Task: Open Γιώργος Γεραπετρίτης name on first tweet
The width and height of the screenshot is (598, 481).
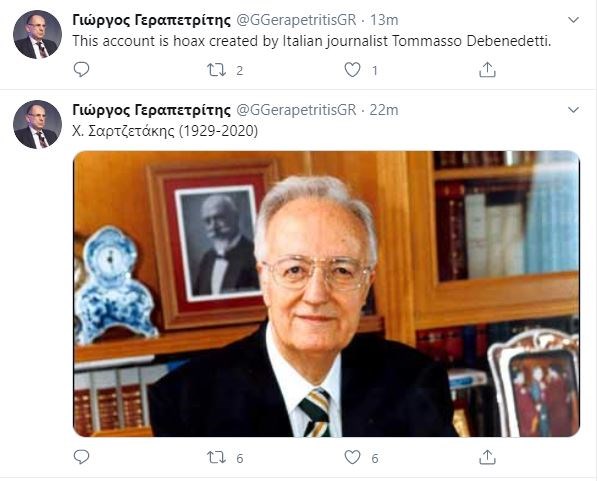Action: point(151,21)
